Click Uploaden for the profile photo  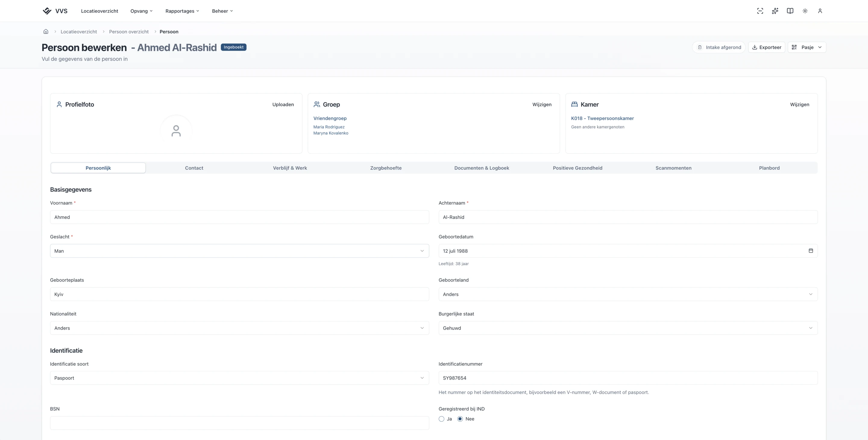(x=283, y=105)
